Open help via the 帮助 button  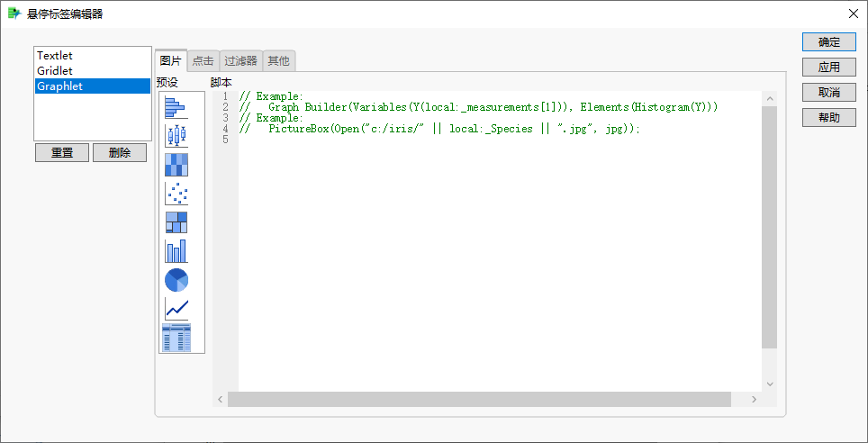[829, 117]
